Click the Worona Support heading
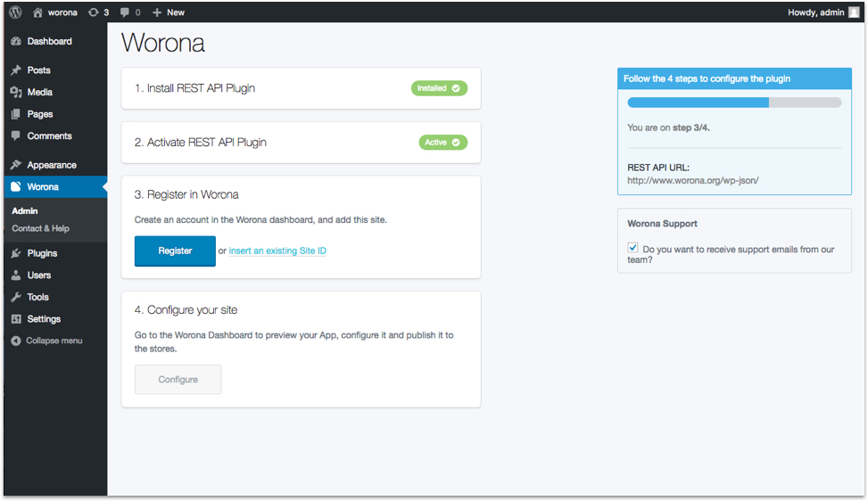Viewport: 868px width, 501px height. coord(662,224)
